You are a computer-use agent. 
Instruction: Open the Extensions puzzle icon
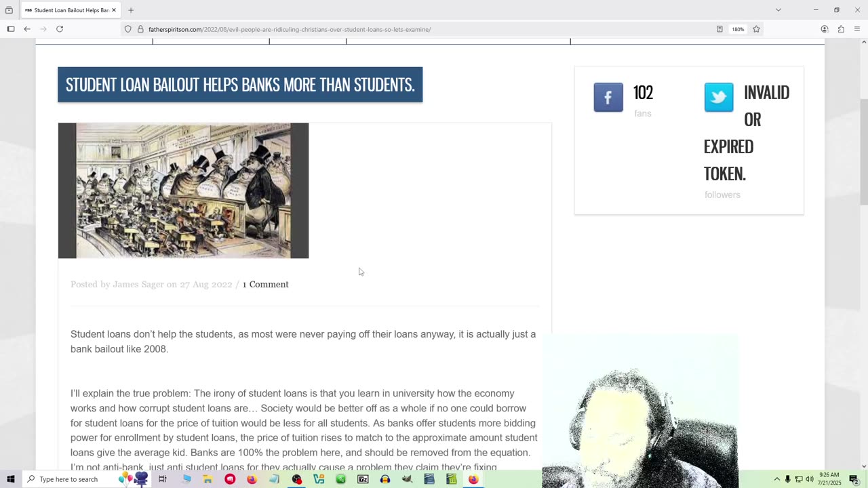(x=841, y=29)
